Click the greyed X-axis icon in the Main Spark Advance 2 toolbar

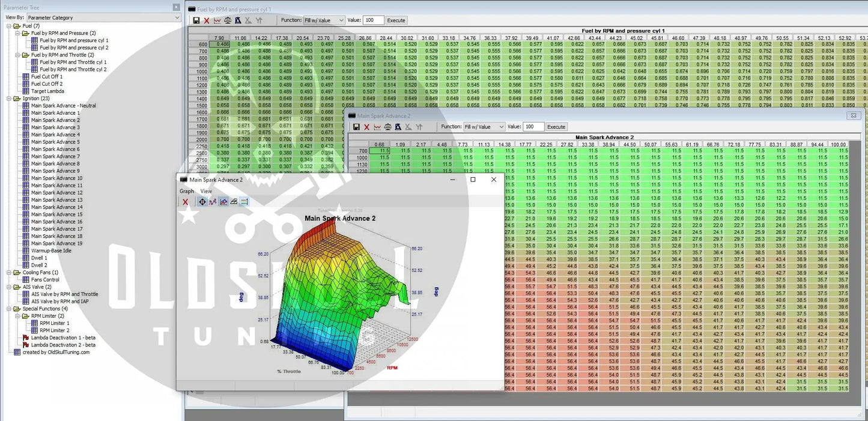[408, 127]
